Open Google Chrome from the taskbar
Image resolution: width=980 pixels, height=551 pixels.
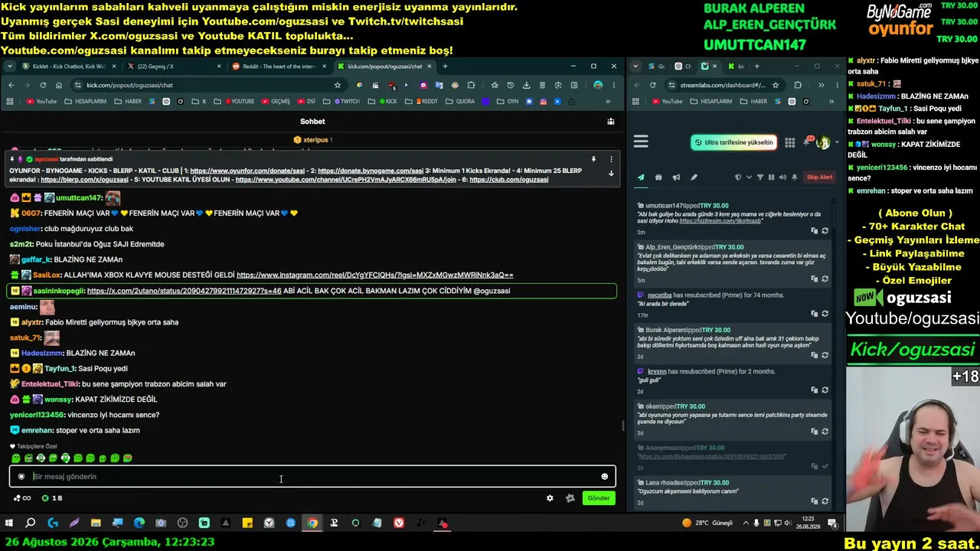[312, 523]
